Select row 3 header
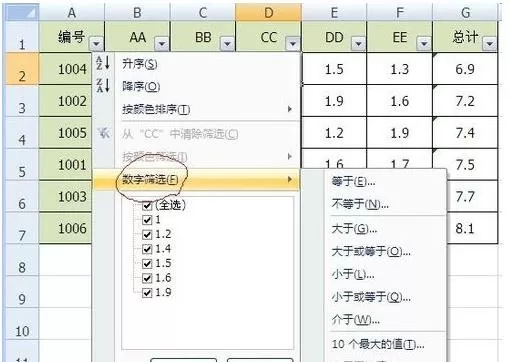The image size is (510, 362). (22, 101)
